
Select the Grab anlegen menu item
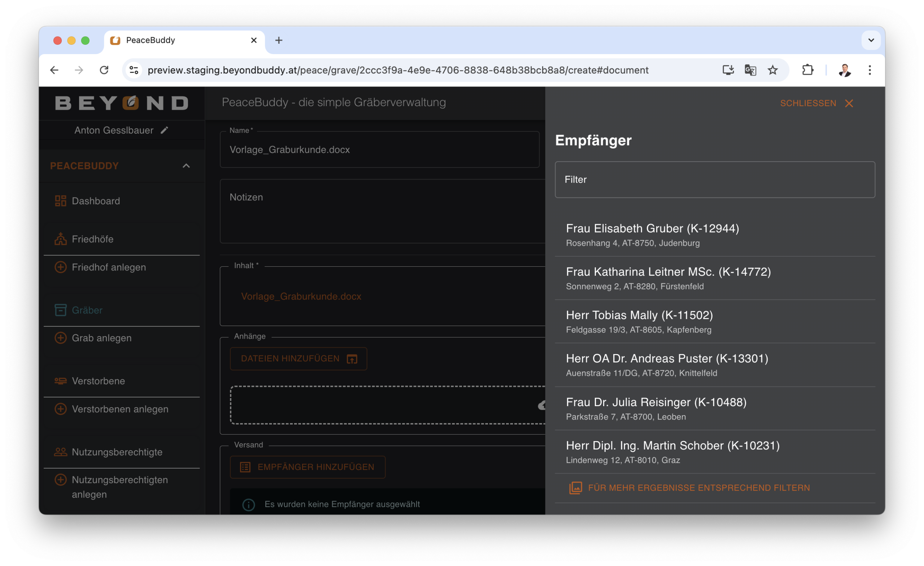point(101,338)
